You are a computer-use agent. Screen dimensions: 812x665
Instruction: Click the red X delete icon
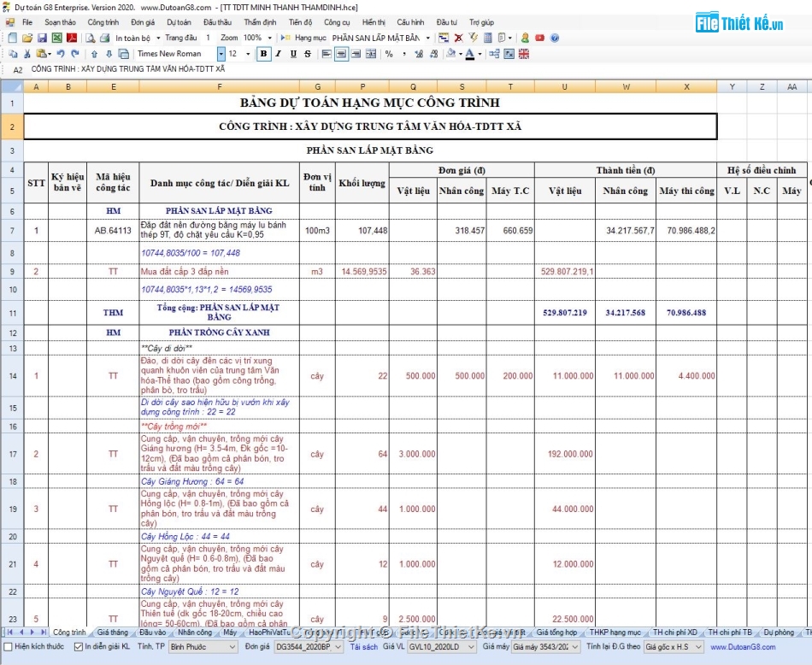pyautogui.click(x=458, y=38)
